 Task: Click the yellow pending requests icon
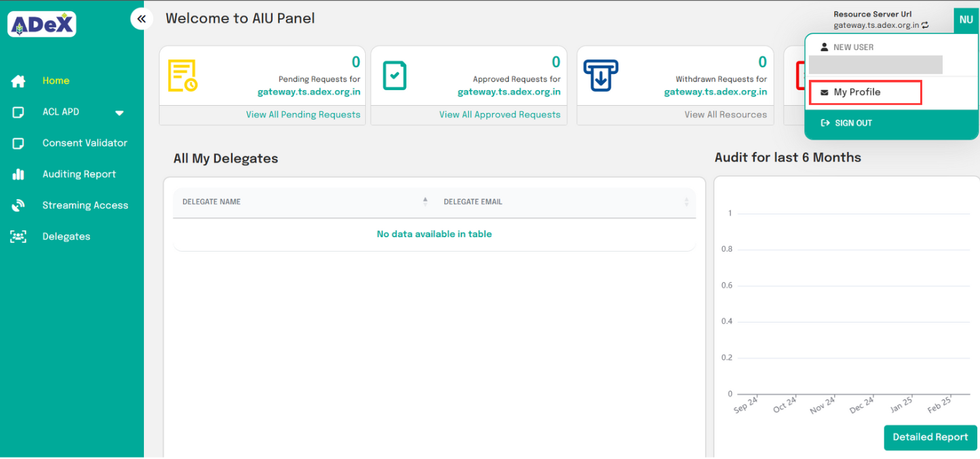click(x=182, y=76)
